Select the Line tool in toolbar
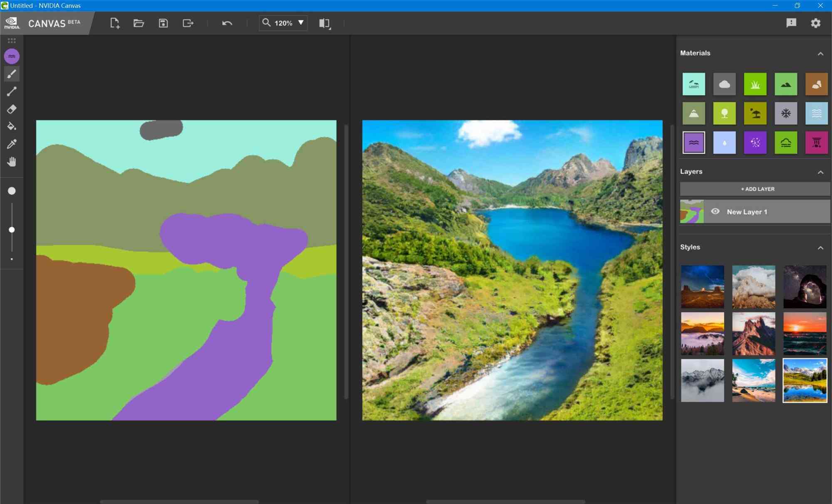Viewport: 832px width, 504px height. point(11,91)
